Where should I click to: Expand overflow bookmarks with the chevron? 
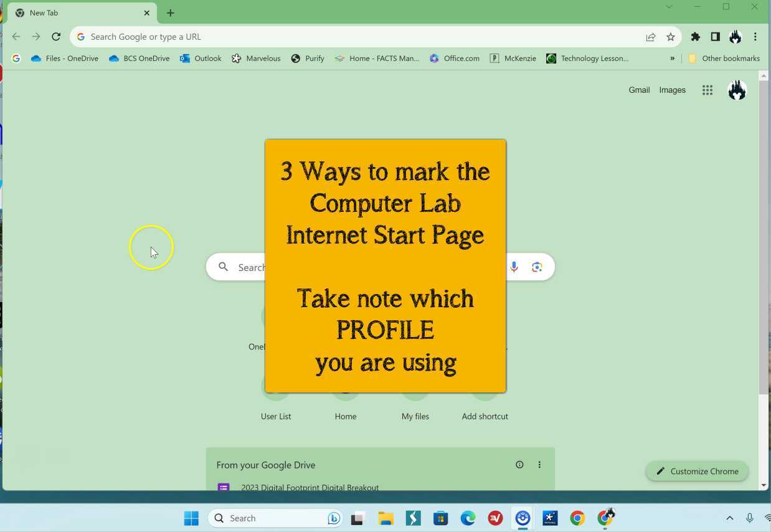[x=672, y=58]
